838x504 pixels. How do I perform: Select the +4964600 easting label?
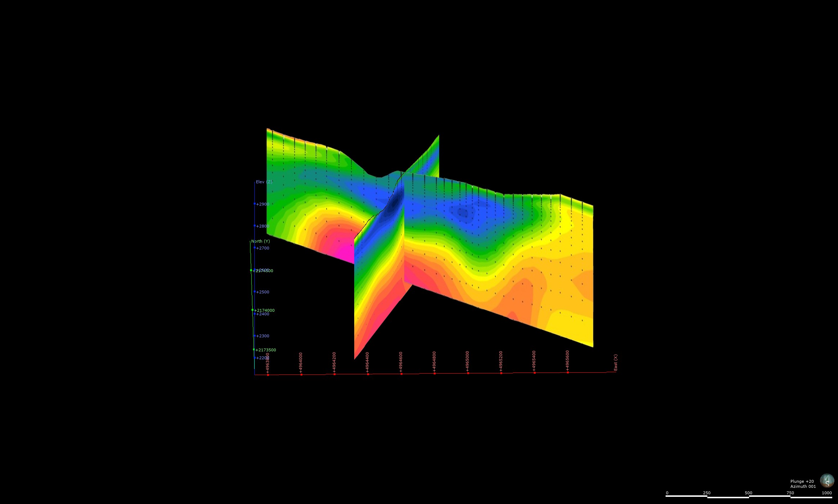tap(401, 362)
